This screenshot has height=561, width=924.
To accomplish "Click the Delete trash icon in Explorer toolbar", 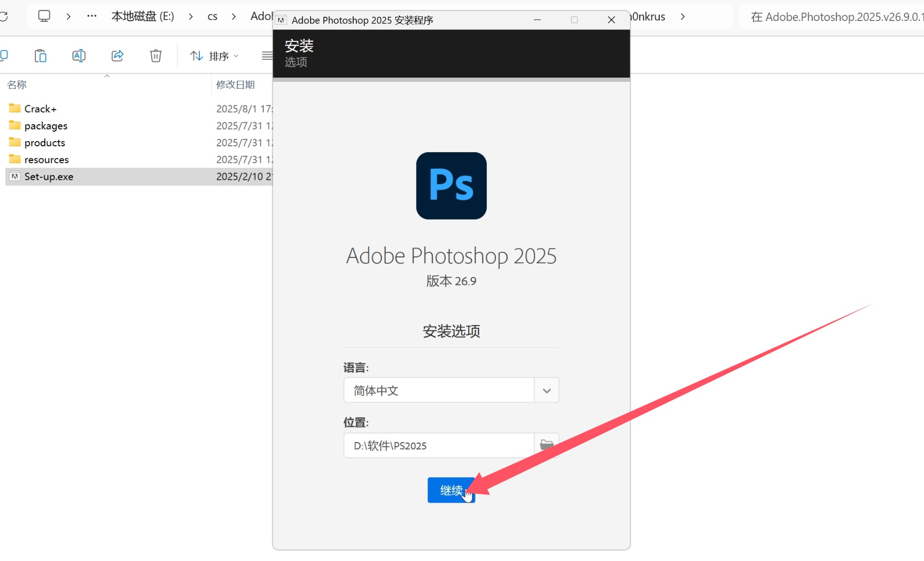I will (156, 56).
